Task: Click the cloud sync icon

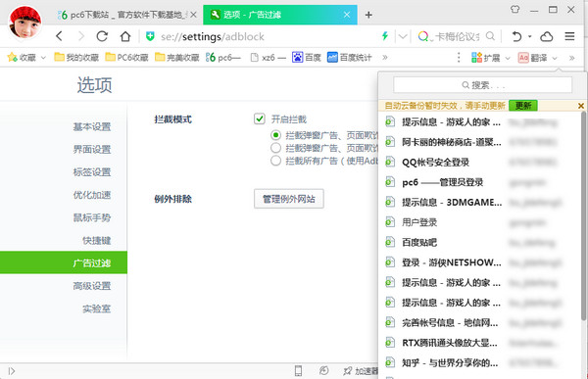Action: [x=547, y=36]
